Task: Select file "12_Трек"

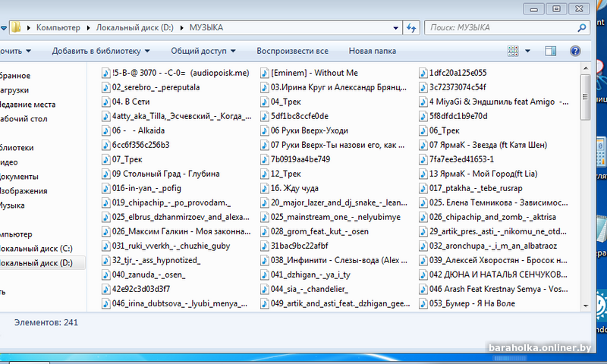Action: [x=281, y=174]
